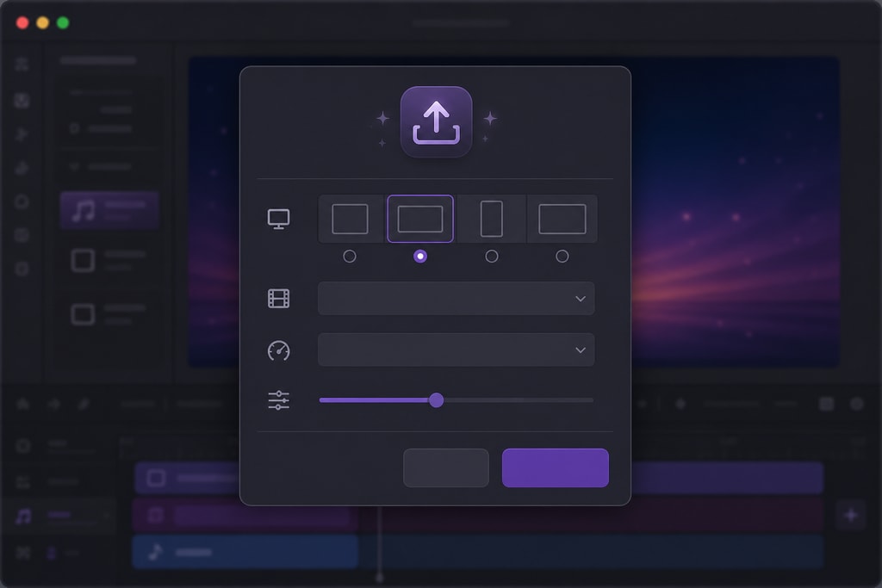Click the adjustment sliders icon beside the slider
The height and width of the screenshot is (588, 882).
point(278,400)
